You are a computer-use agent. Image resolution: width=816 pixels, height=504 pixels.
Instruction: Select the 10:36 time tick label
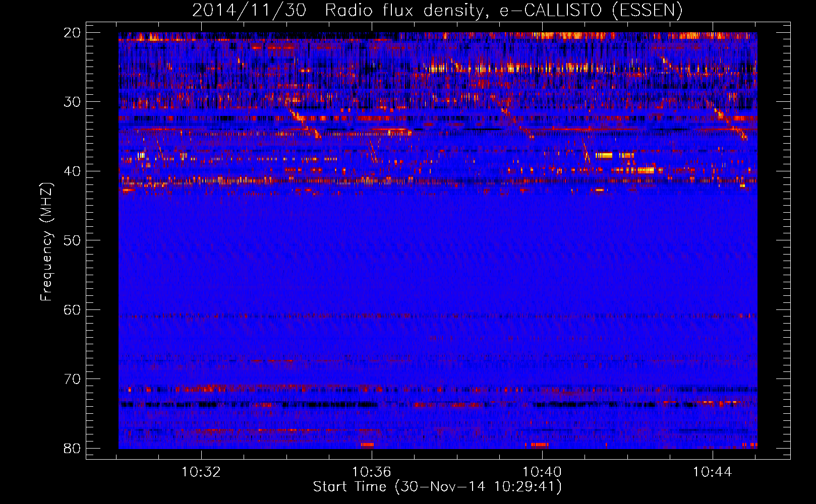[x=372, y=472]
